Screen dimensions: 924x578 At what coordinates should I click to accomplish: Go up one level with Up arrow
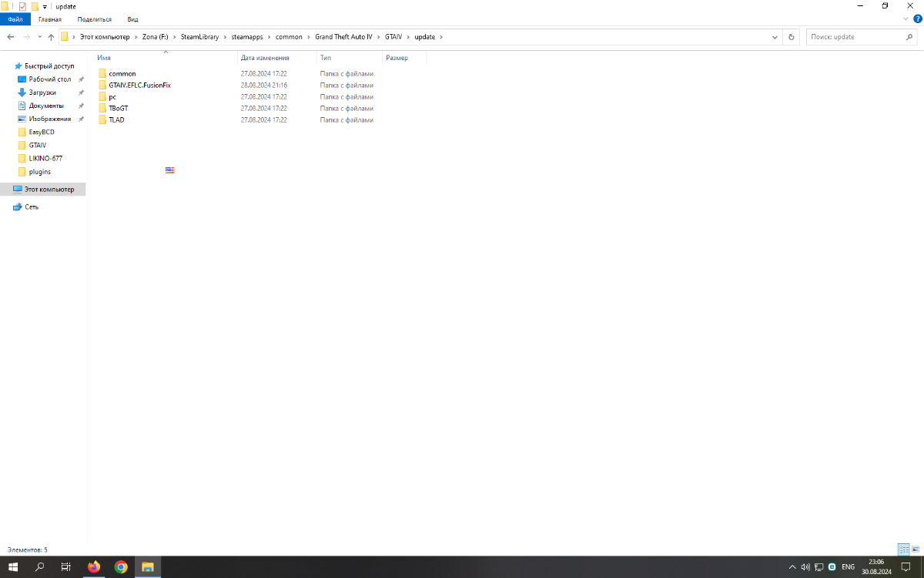click(x=51, y=36)
